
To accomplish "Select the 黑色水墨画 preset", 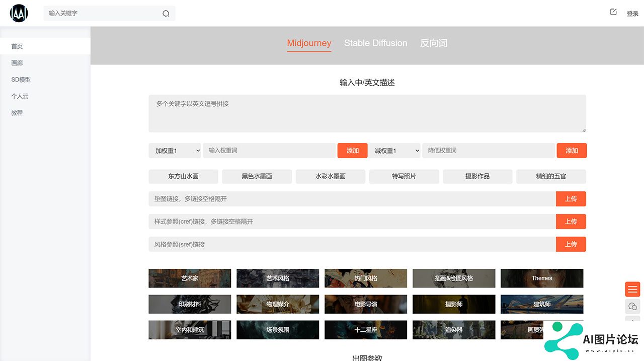I will (x=257, y=176).
